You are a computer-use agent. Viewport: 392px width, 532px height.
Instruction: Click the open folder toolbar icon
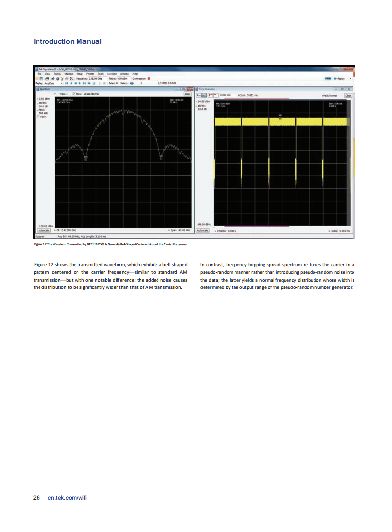pyautogui.click(x=36, y=79)
